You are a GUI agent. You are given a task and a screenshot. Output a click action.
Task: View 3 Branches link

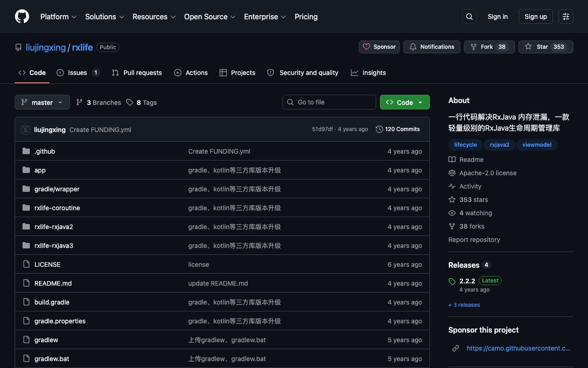click(98, 103)
